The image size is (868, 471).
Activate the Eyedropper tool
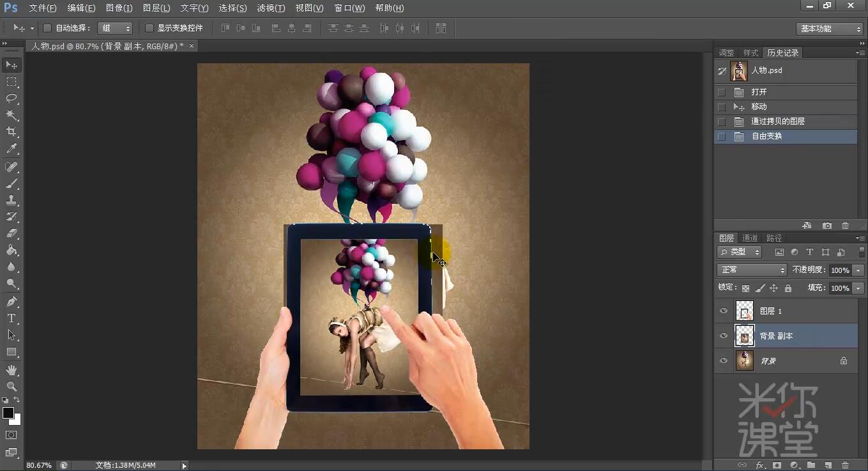[11, 149]
